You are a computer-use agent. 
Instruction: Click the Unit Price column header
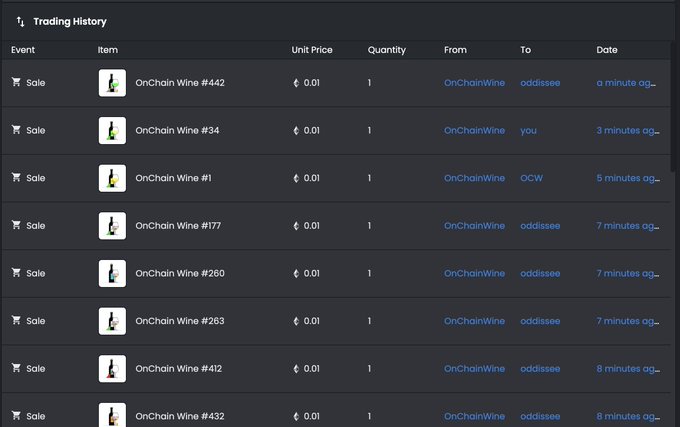point(312,50)
